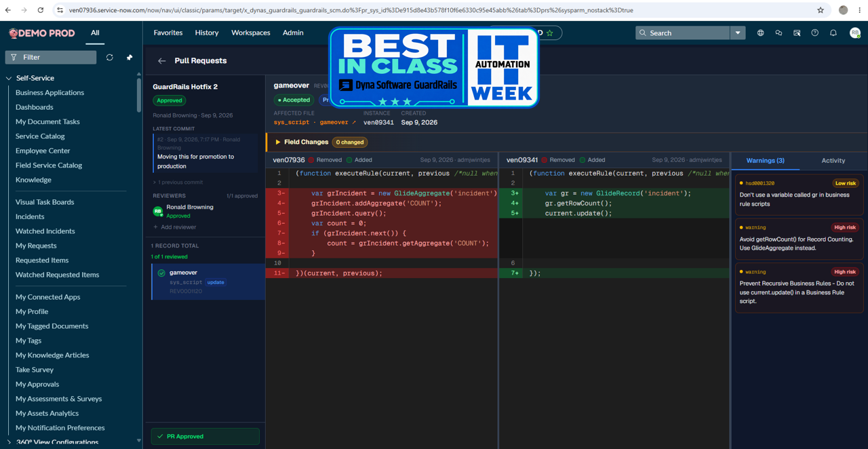The width and height of the screenshot is (868, 449).
Task: Click the latest commit message card
Action: pyautogui.click(x=205, y=153)
